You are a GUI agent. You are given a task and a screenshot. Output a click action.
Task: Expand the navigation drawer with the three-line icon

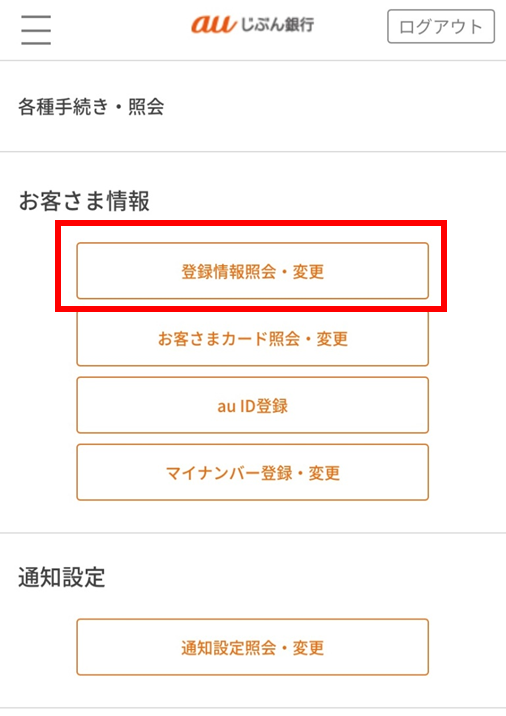click(x=36, y=30)
